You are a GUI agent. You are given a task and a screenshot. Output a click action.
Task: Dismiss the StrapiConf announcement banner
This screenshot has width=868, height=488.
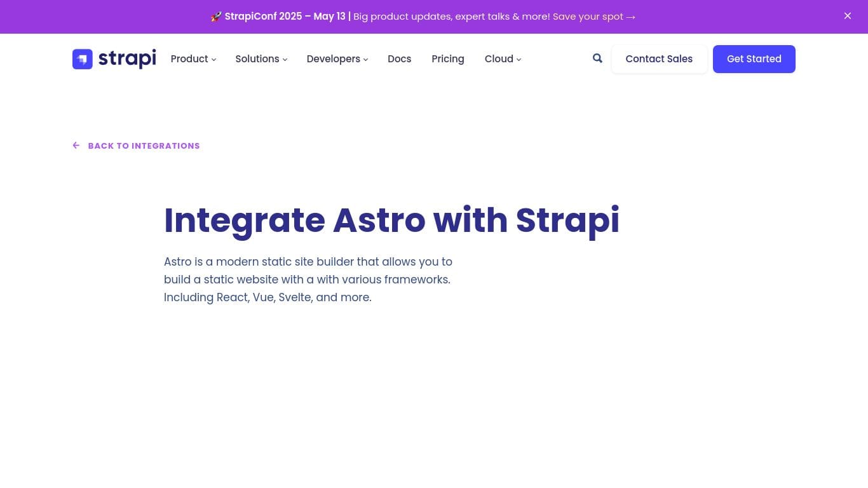point(847,16)
